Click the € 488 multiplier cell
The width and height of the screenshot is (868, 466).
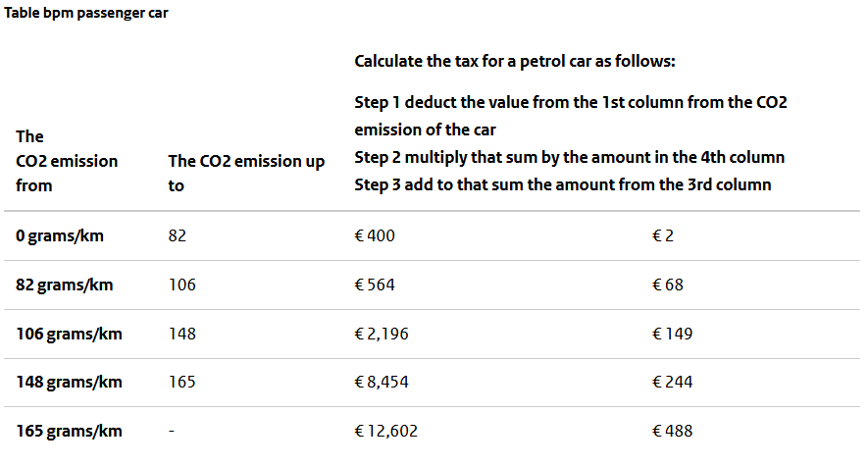[x=672, y=431]
